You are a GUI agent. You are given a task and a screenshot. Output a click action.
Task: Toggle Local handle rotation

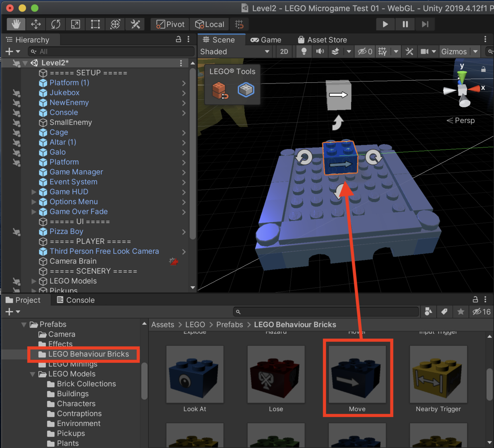[x=210, y=24]
